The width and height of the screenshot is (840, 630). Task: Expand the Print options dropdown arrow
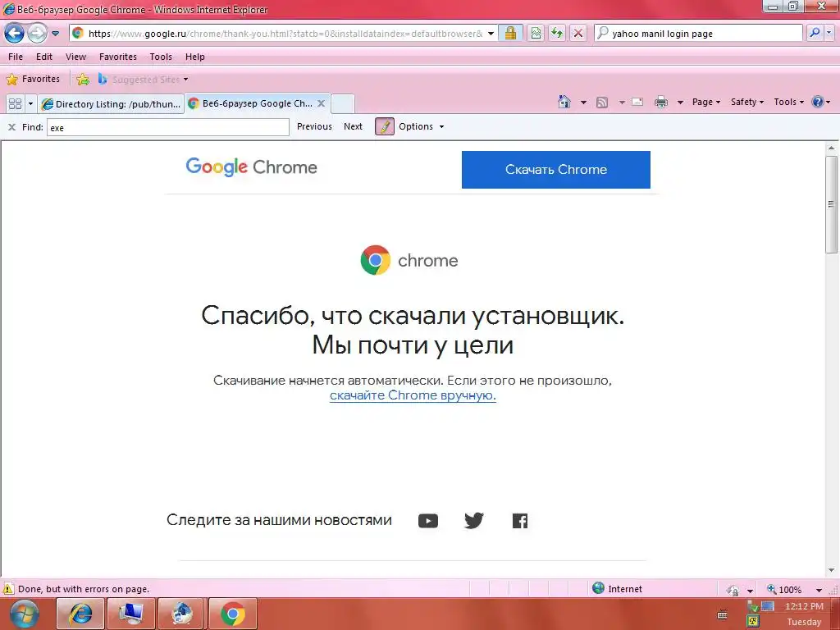680,102
